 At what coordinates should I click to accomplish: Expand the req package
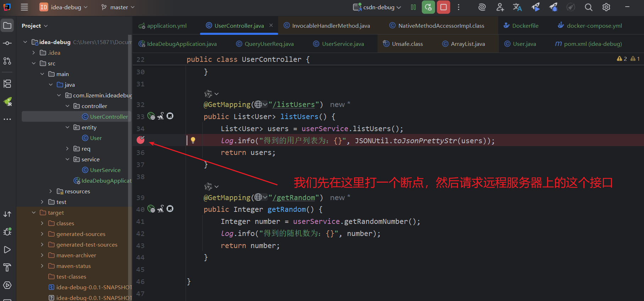pyautogui.click(x=67, y=149)
